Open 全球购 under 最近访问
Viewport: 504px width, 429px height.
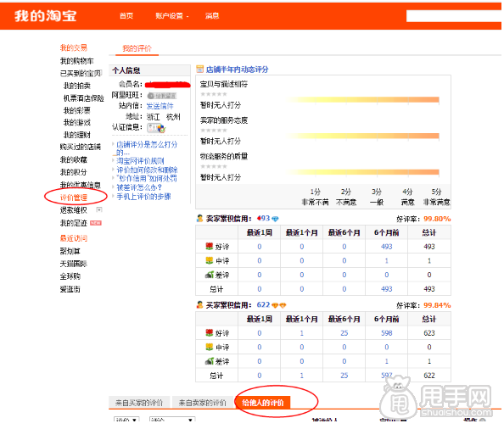click(70, 276)
